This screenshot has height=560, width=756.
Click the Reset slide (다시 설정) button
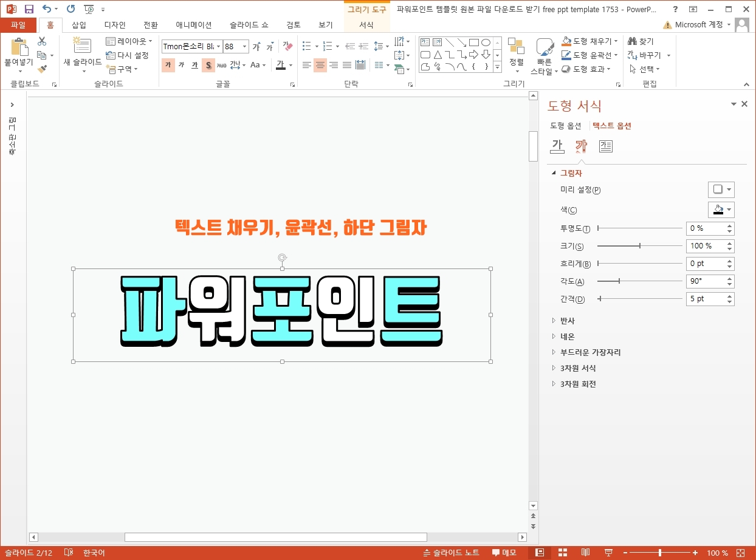pyautogui.click(x=127, y=55)
